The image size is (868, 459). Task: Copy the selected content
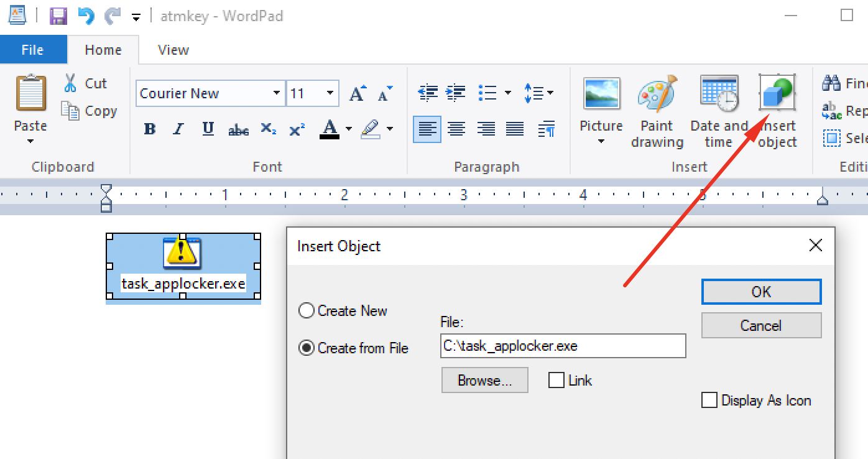tap(89, 111)
